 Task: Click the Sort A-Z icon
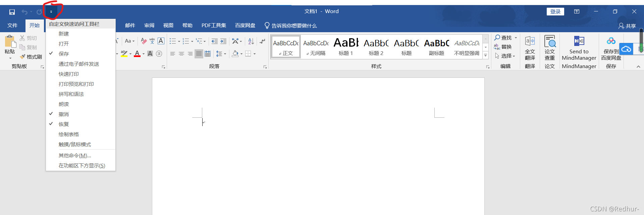251,41
